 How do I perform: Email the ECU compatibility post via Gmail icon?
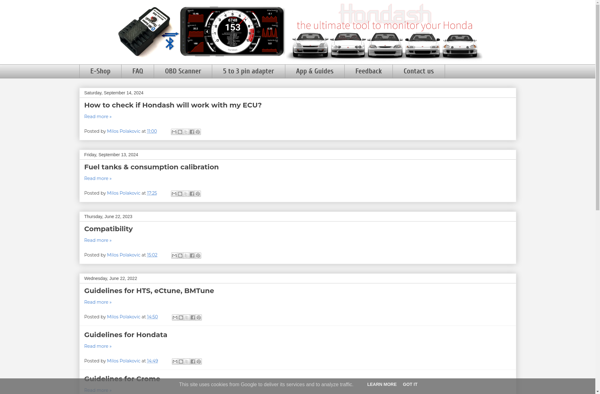pyautogui.click(x=174, y=132)
